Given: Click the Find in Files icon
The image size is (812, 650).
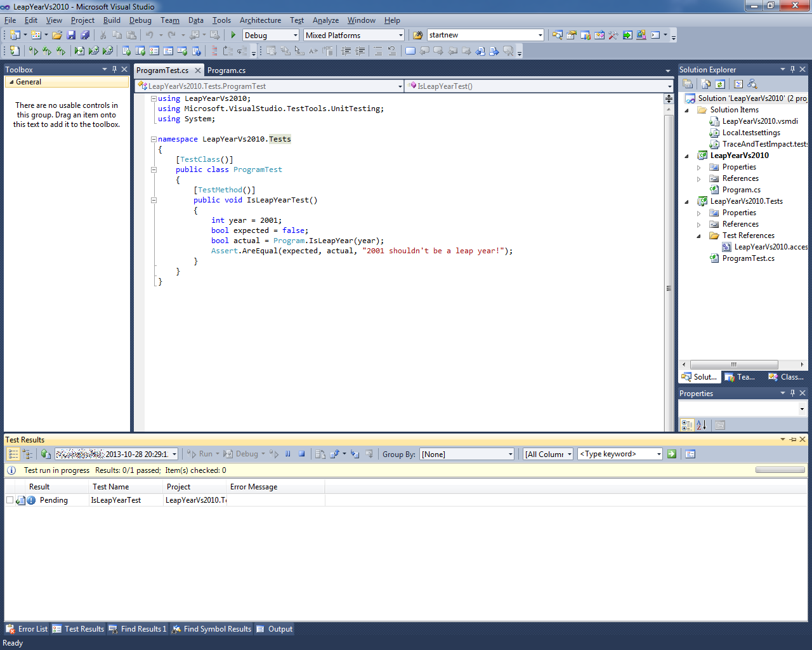Looking at the screenshot, I should (x=417, y=35).
